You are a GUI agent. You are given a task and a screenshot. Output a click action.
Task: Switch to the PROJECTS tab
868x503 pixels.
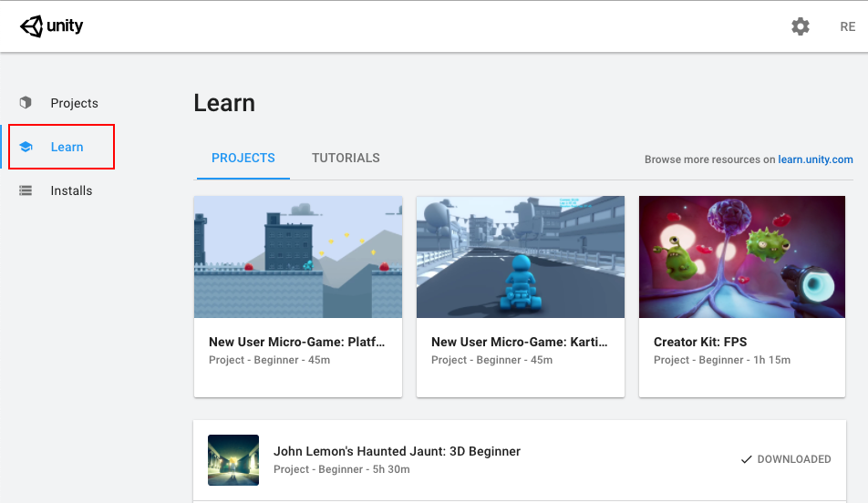[243, 158]
